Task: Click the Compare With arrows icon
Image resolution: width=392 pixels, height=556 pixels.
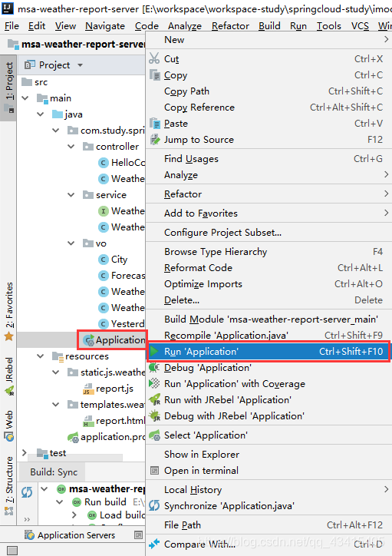Action: [154, 544]
